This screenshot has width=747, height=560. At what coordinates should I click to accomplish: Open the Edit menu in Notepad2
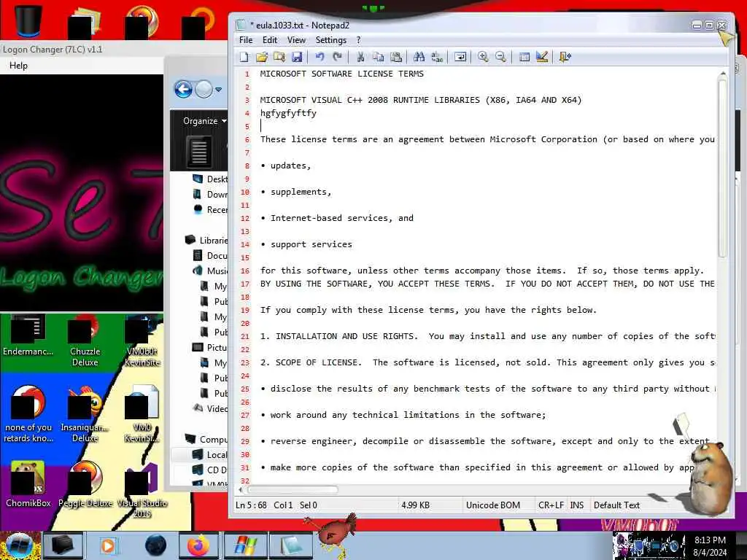click(270, 40)
